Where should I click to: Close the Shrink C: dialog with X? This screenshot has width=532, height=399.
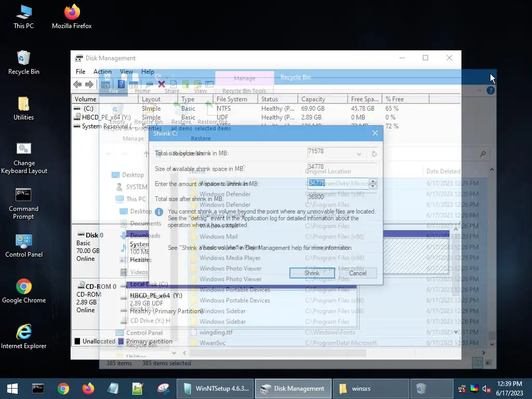tap(375, 133)
